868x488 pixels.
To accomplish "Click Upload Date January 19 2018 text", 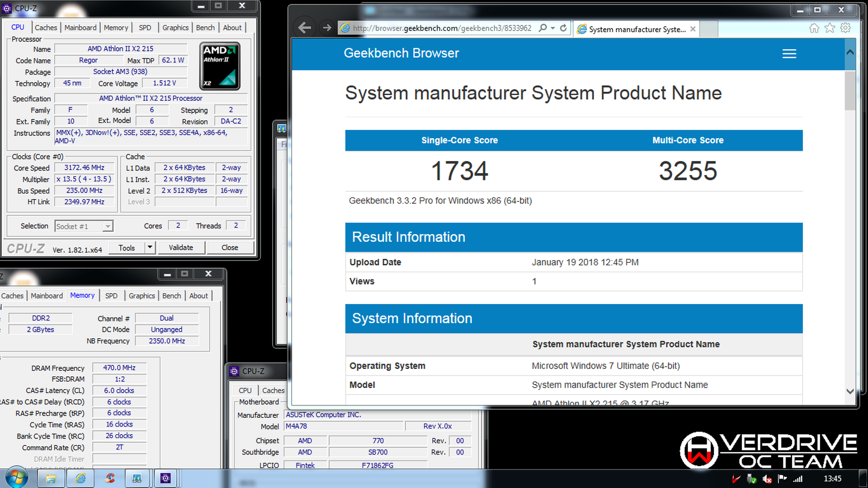I will tap(585, 262).
